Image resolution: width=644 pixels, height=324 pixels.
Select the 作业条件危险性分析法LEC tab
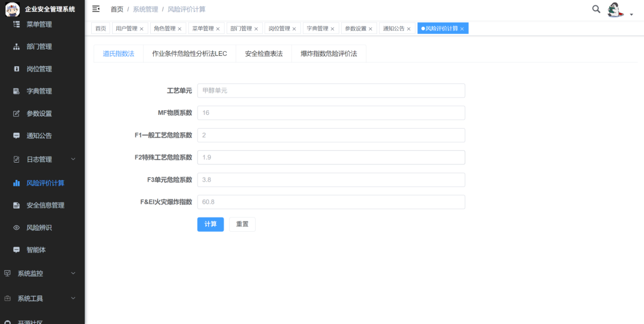(190, 54)
